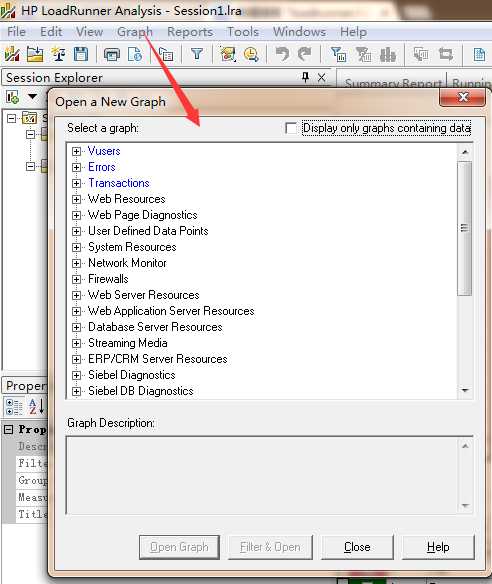Click the Graph Description scrollbar down arrow
The image size is (492, 584).
coord(465,506)
